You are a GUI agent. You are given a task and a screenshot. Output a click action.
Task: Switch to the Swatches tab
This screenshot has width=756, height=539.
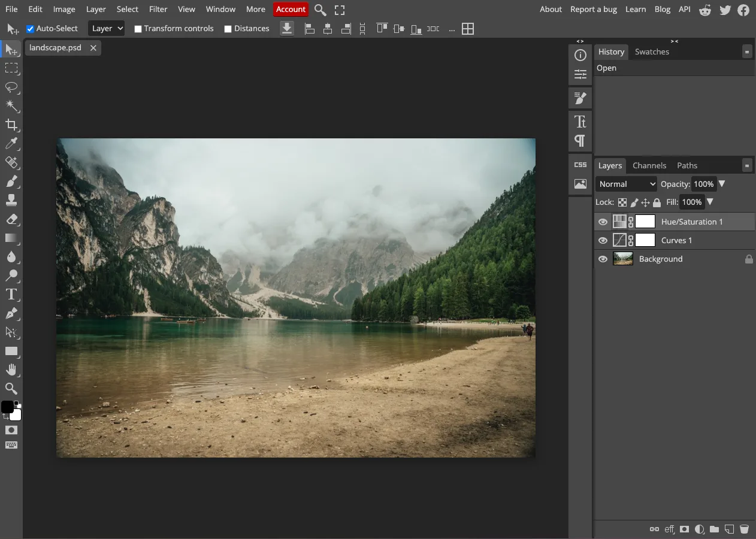click(x=652, y=52)
